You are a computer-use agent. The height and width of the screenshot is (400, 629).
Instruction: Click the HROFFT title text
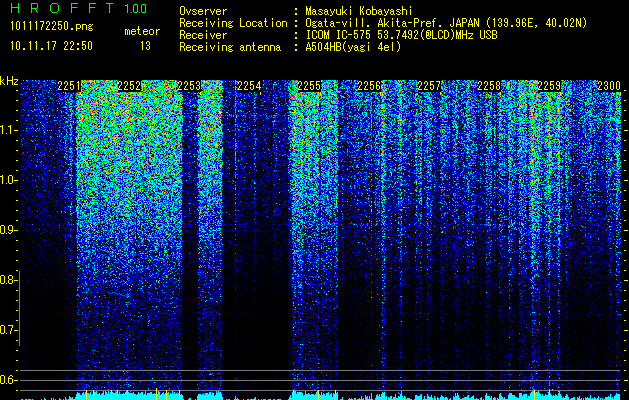pyautogui.click(x=62, y=8)
